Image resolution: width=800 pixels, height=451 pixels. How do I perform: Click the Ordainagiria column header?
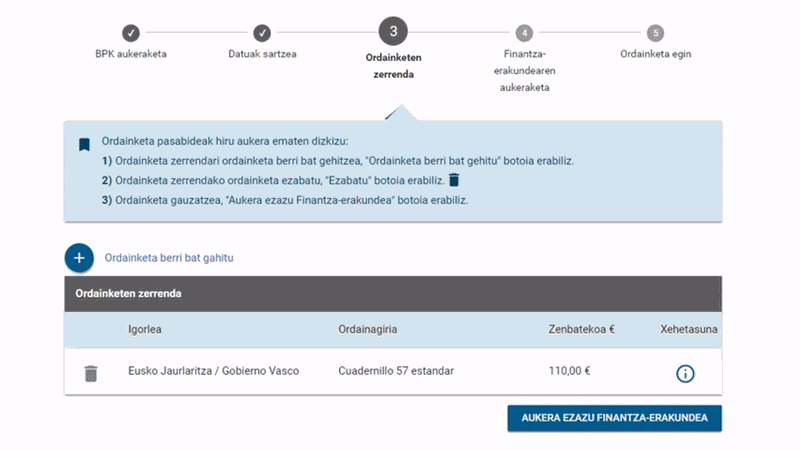point(368,330)
